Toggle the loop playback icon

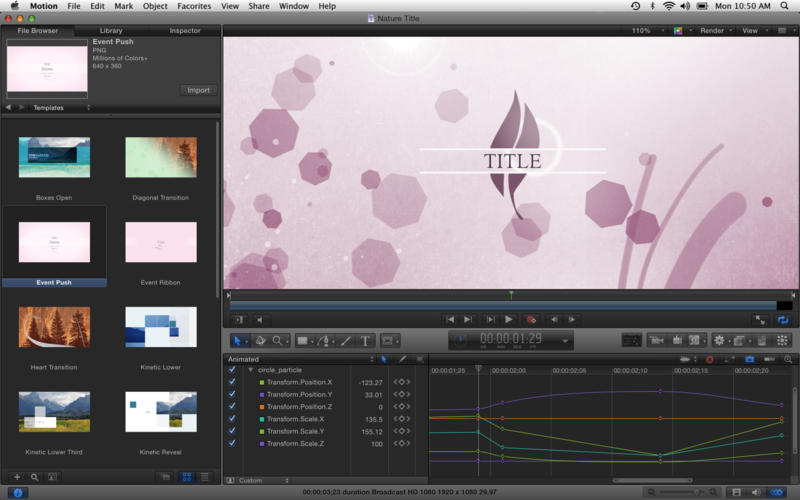(x=782, y=319)
